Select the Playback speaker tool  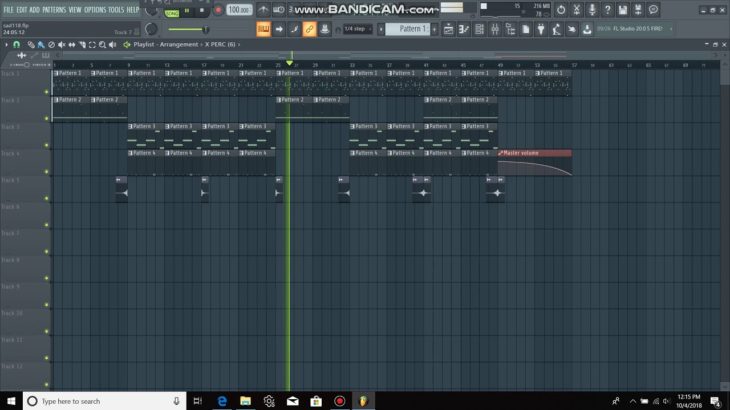(x=113, y=45)
